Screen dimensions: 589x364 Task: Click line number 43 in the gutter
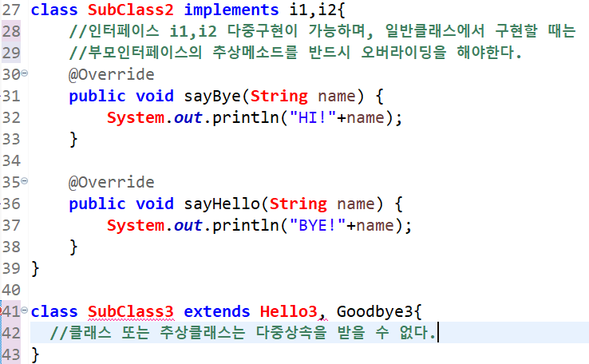(x=11, y=354)
